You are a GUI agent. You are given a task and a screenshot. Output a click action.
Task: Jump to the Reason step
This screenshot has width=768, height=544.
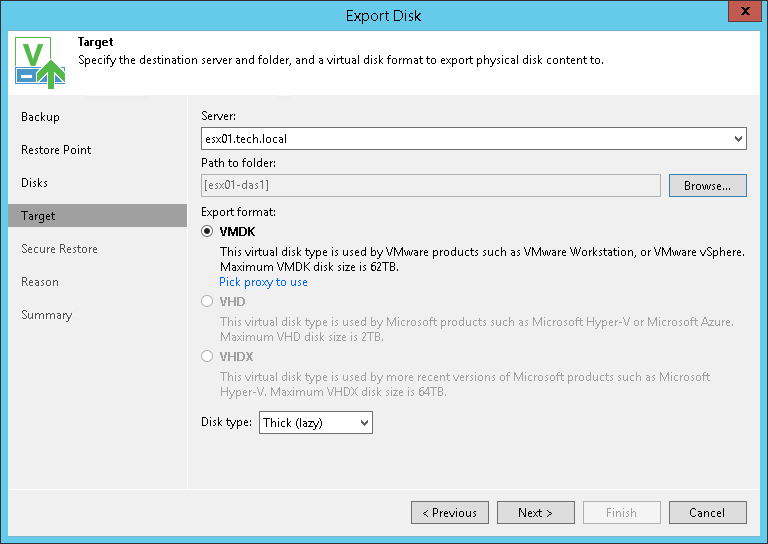tap(40, 282)
